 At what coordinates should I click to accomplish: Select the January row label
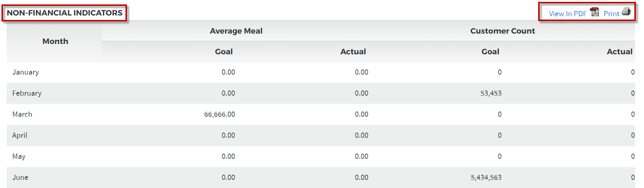[x=26, y=72]
